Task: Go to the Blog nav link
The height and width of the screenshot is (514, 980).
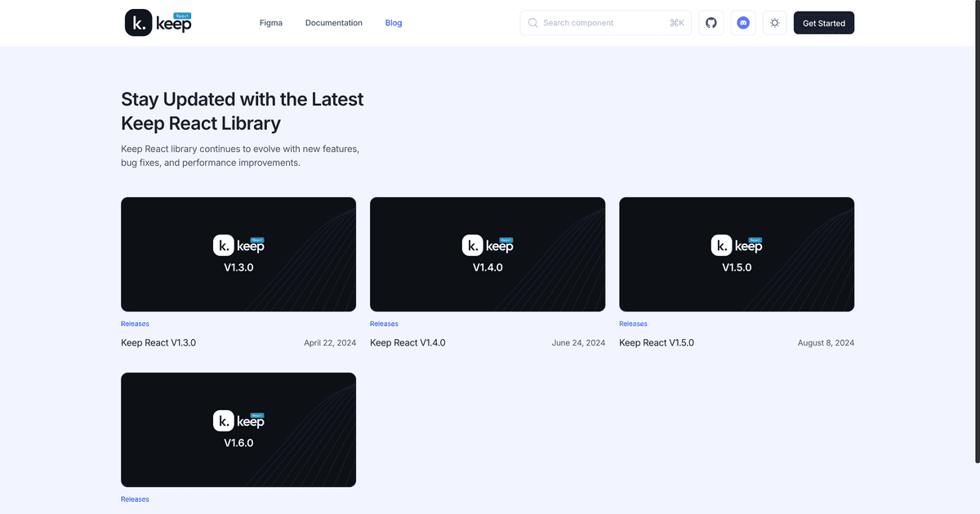Action: coord(394,23)
